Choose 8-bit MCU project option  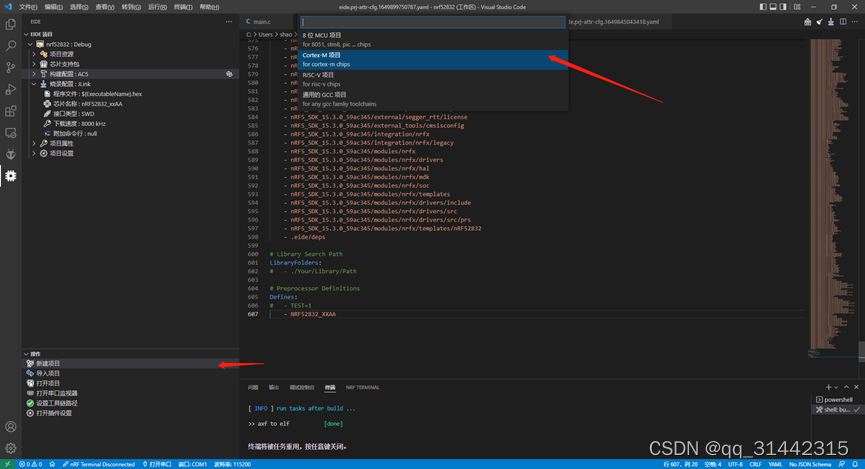[433, 40]
